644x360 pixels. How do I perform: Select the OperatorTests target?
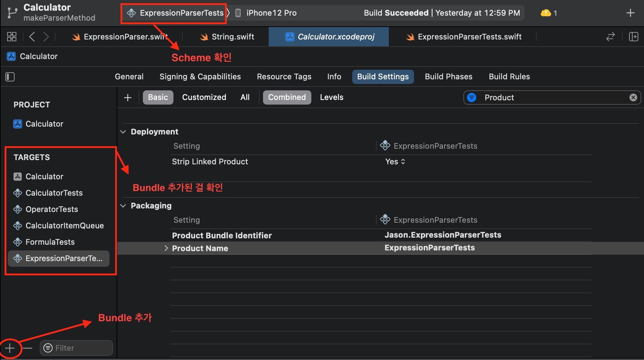tap(45, 210)
